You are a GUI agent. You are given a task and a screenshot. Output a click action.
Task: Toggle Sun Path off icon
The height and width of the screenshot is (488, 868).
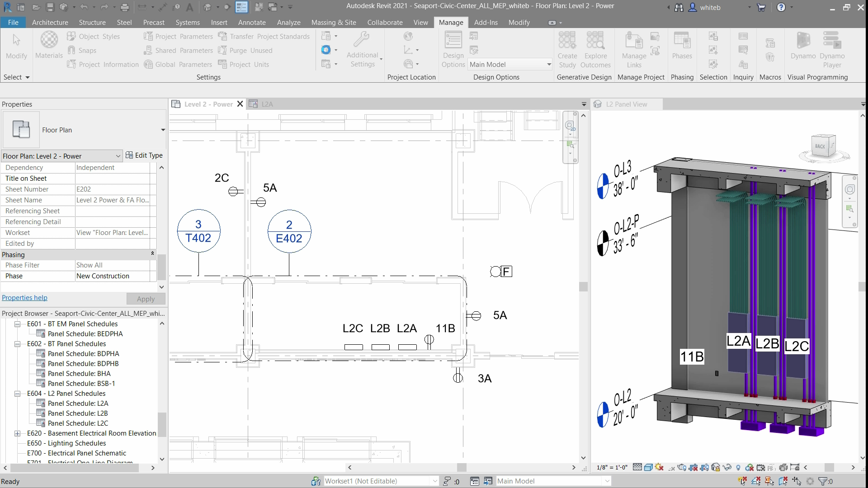[659, 468]
